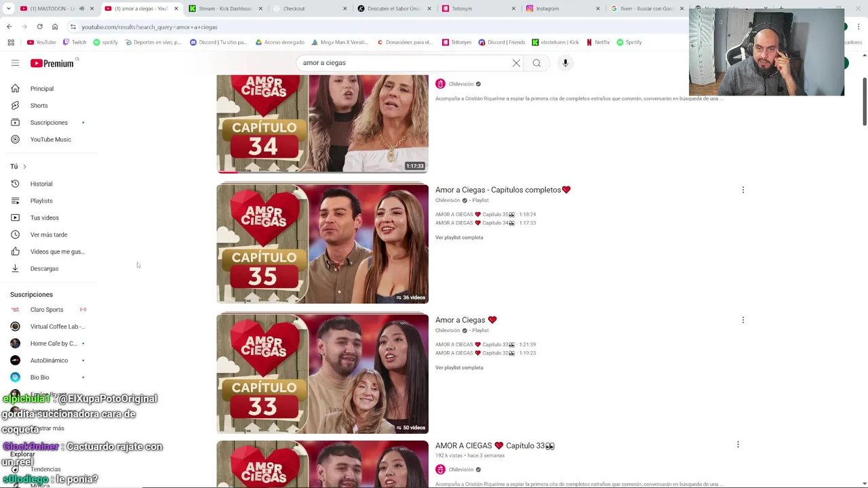Click the Capítulo 33 playlist thumbnail with 50 videos

coord(322,374)
